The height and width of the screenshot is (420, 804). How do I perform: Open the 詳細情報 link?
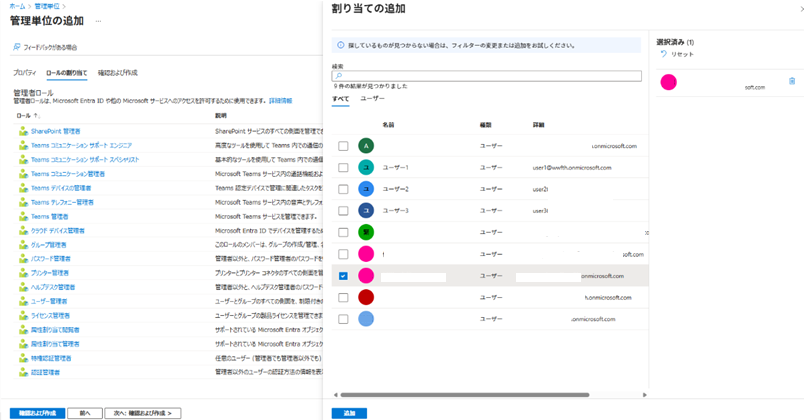click(x=280, y=101)
